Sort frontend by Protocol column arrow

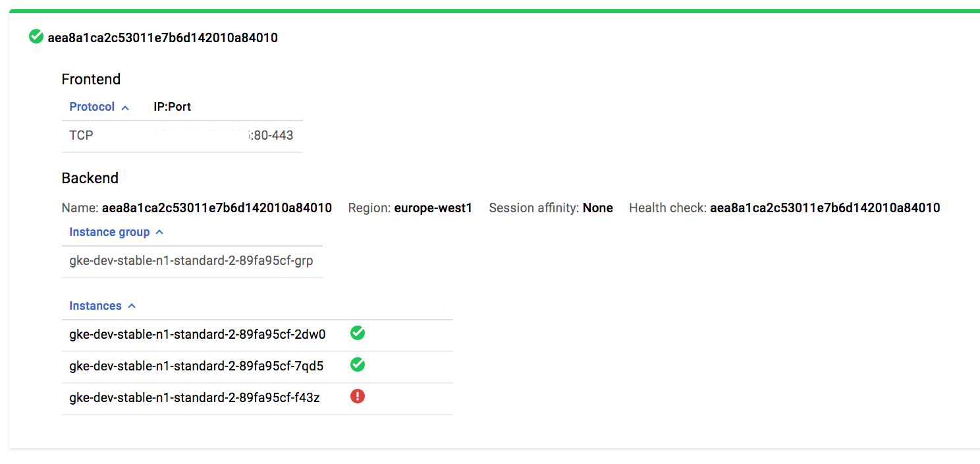(125, 107)
